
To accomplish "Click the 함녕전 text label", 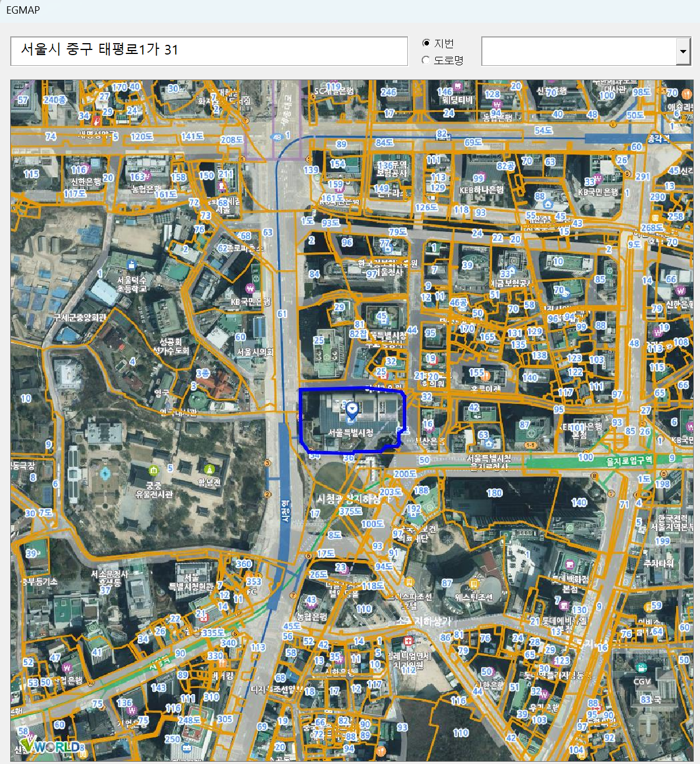I will [209, 483].
